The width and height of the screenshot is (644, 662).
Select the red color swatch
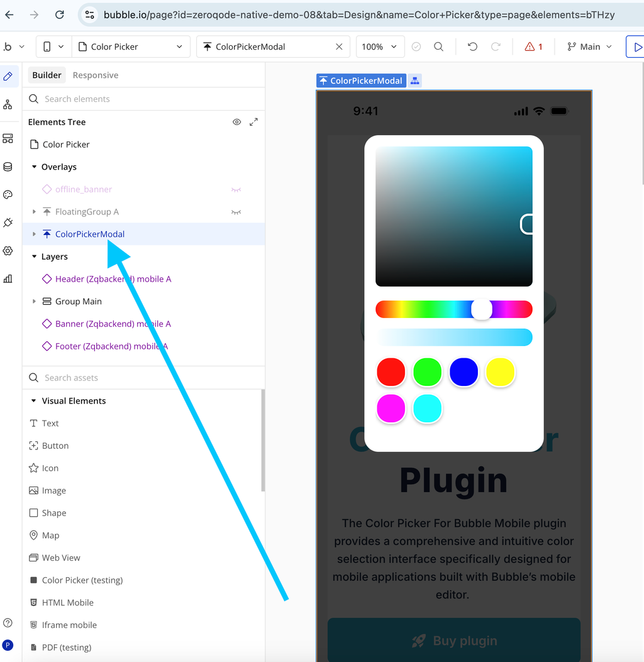point(391,372)
